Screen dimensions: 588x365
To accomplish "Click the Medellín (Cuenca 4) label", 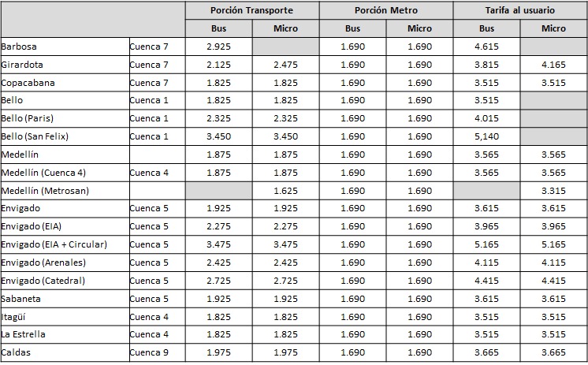I will tap(43, 173).
